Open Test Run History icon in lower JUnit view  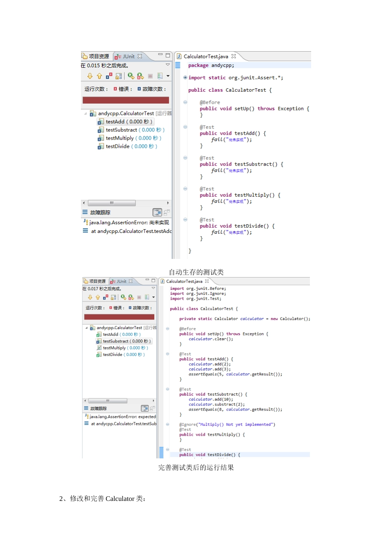tap(147, 297)
